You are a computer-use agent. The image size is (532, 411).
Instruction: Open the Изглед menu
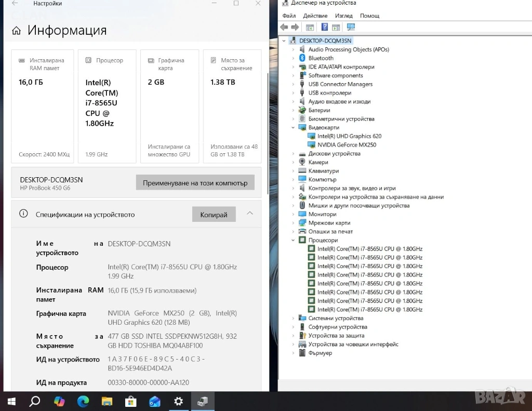[343, 16]
